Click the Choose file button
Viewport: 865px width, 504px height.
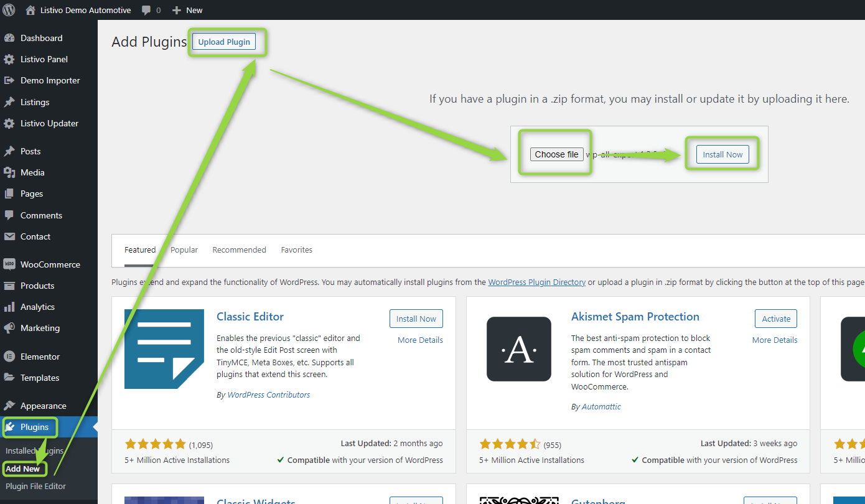pos(557,154)
